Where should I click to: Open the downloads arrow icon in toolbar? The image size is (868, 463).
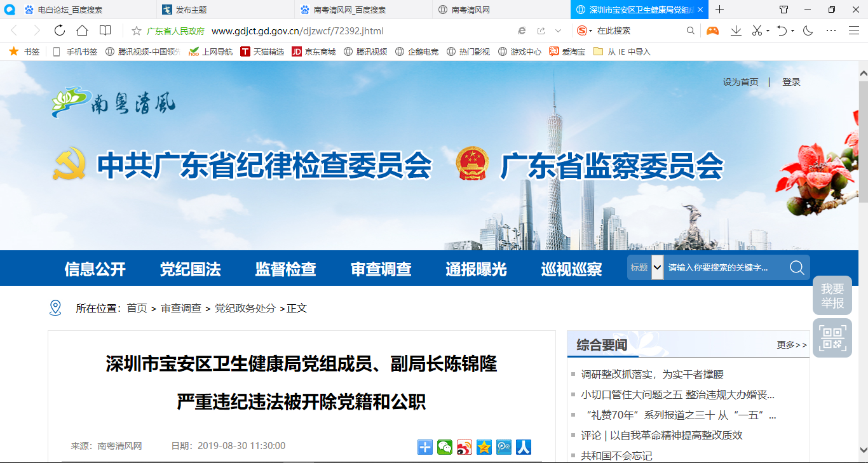tap(736, 30)
